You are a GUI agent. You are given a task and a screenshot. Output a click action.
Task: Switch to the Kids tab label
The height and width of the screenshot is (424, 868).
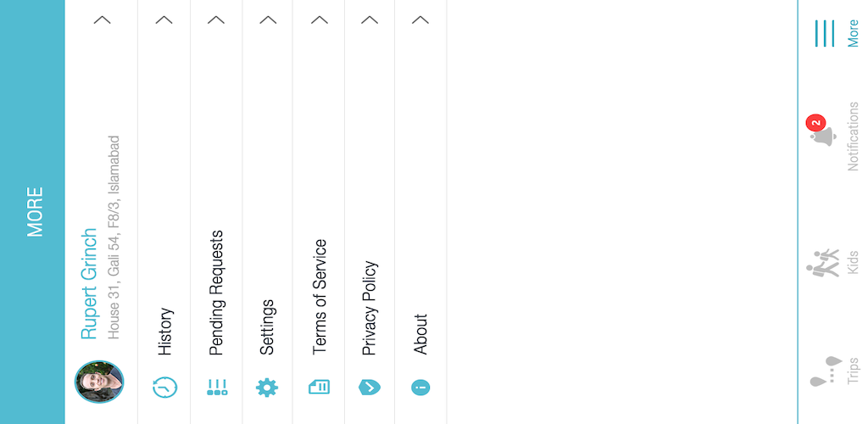(x=853, y=262)
